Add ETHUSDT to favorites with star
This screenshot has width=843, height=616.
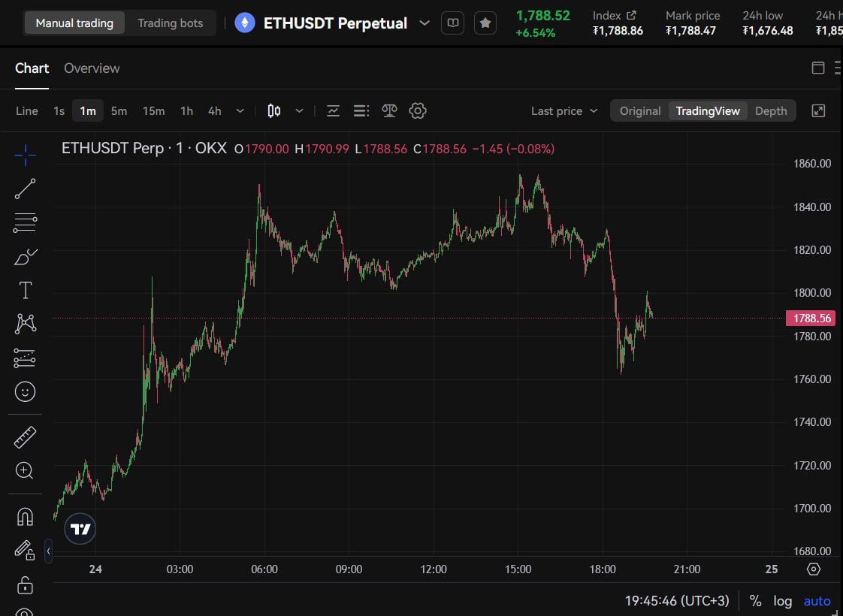click(485, 23)
